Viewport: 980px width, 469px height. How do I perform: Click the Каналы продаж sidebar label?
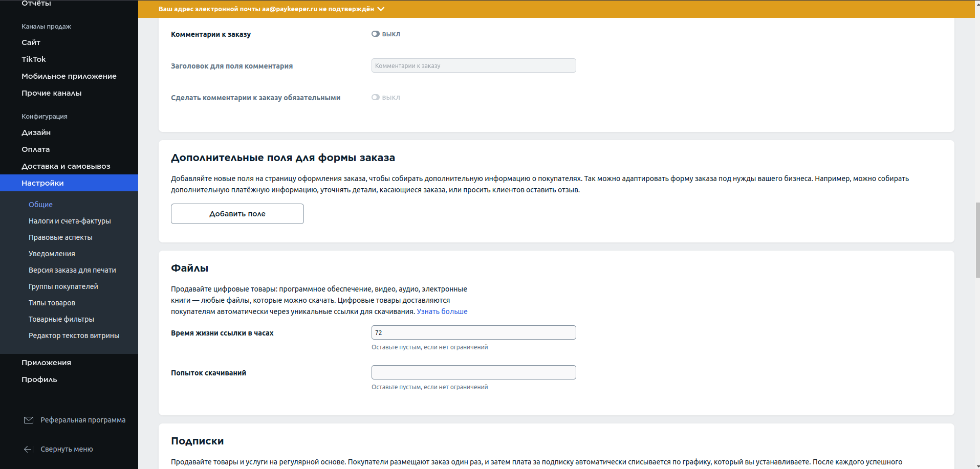point(46,27)
